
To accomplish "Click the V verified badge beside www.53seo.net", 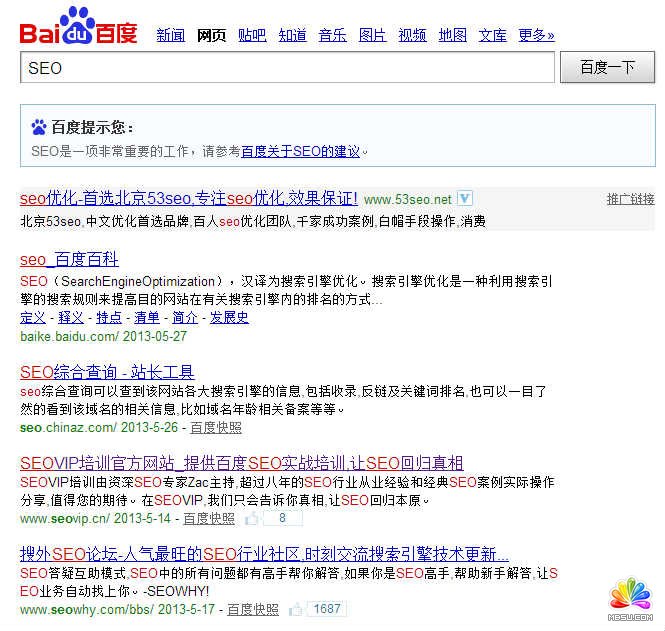I will [465, 198].
